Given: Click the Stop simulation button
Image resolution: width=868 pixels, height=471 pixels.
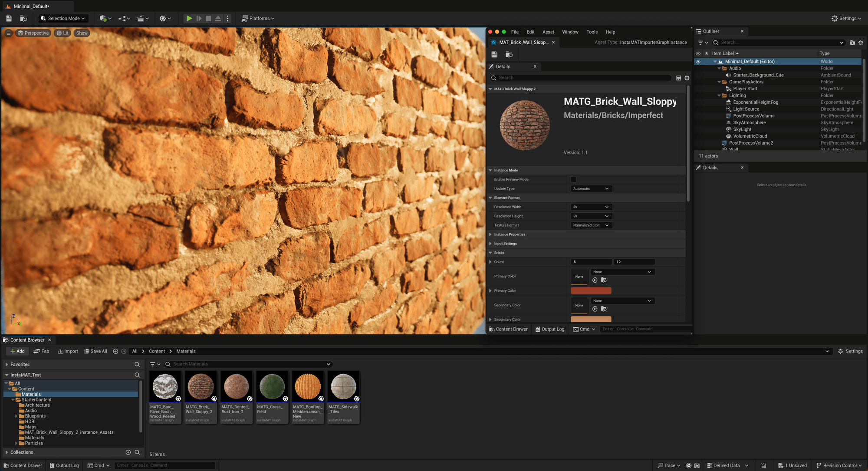Looking at the screenshot, I should (x=208, y=18).
